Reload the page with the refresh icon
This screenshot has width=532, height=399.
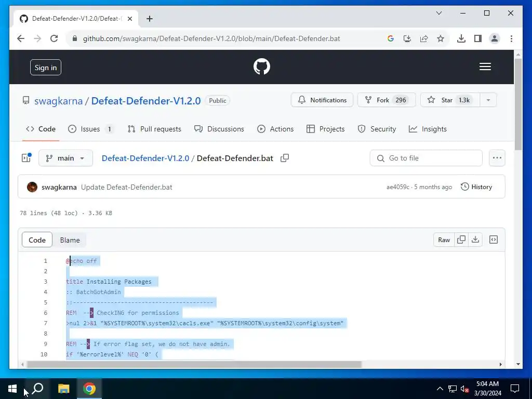[x=54, y=38]
